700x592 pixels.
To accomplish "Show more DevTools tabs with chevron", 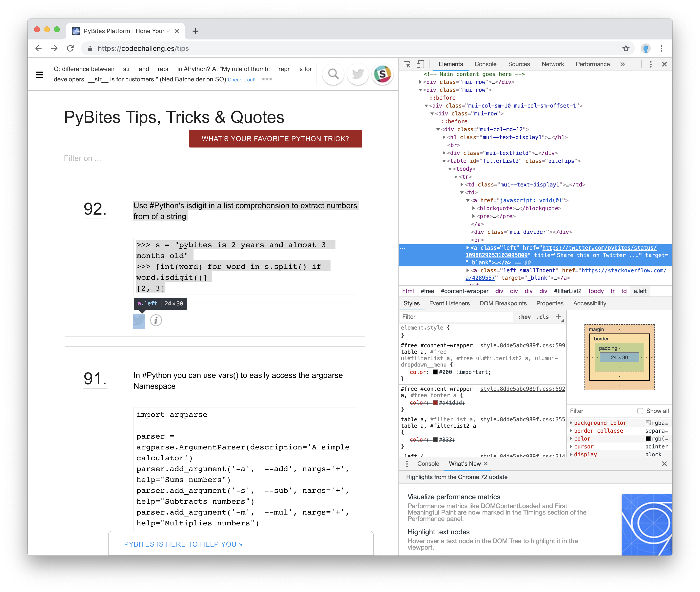I will (622, 64).
